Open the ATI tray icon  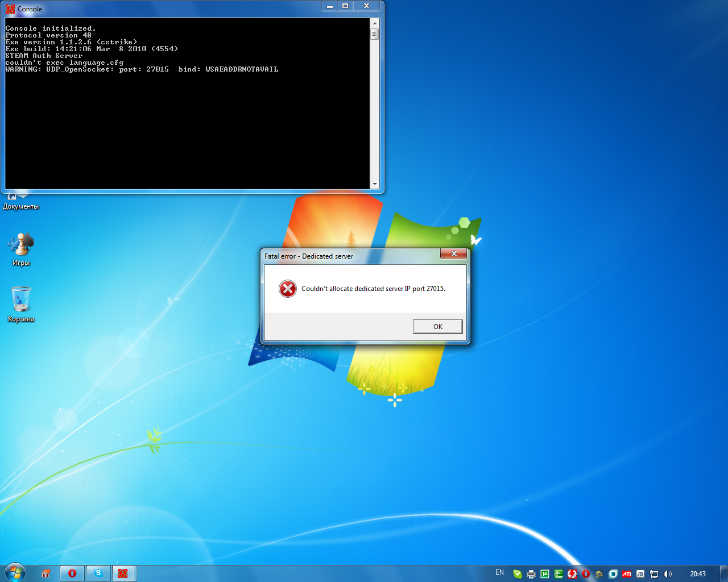(x=626, y=574)
